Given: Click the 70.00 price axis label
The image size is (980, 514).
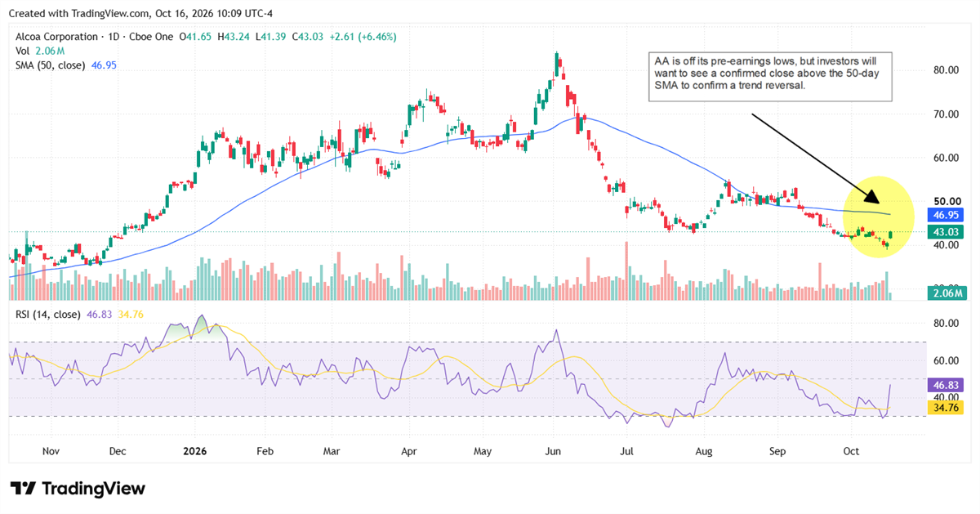Looking at the screenshot, I should click(x=947, y=114).
